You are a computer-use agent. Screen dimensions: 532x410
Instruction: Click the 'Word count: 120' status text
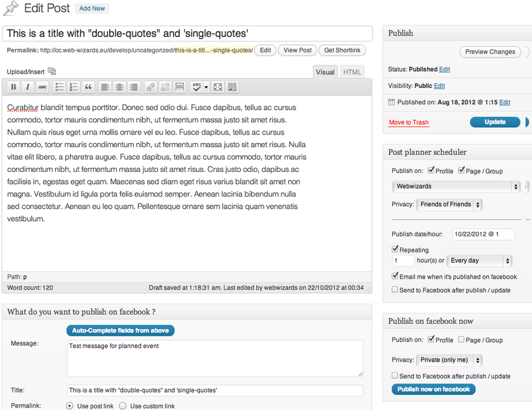point(30,288)
